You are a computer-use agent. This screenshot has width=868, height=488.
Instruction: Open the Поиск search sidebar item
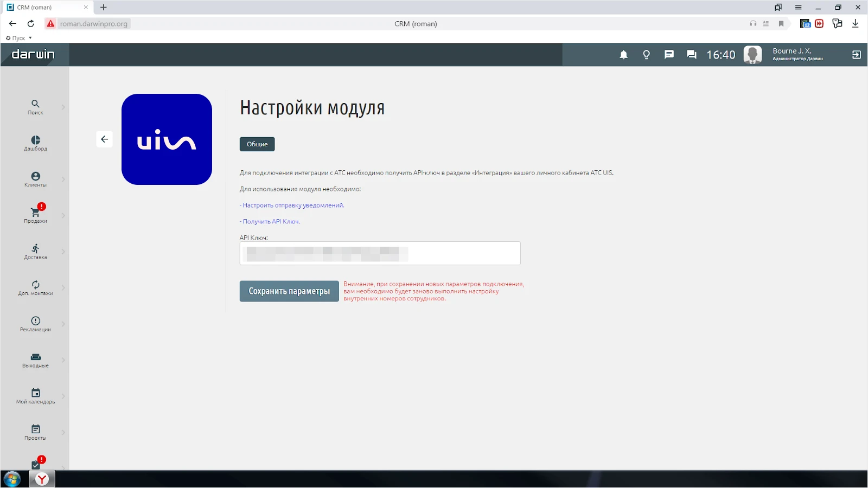tap(35, 107)
